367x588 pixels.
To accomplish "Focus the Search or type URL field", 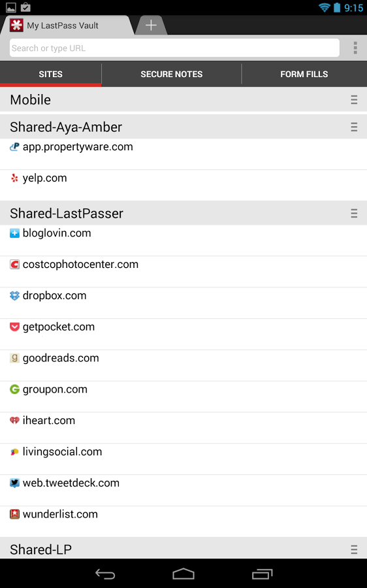I will pos(174,48).
